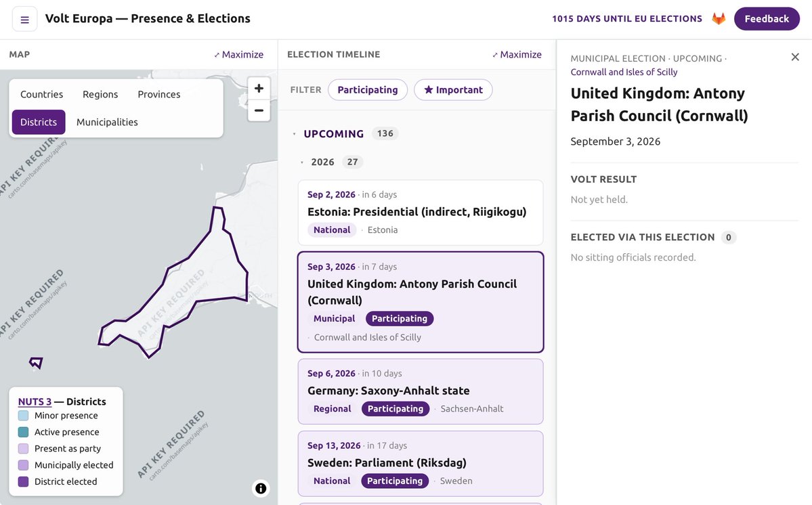
Task: Click 1015 days until EU elections text
Action: tap(626, 19)
